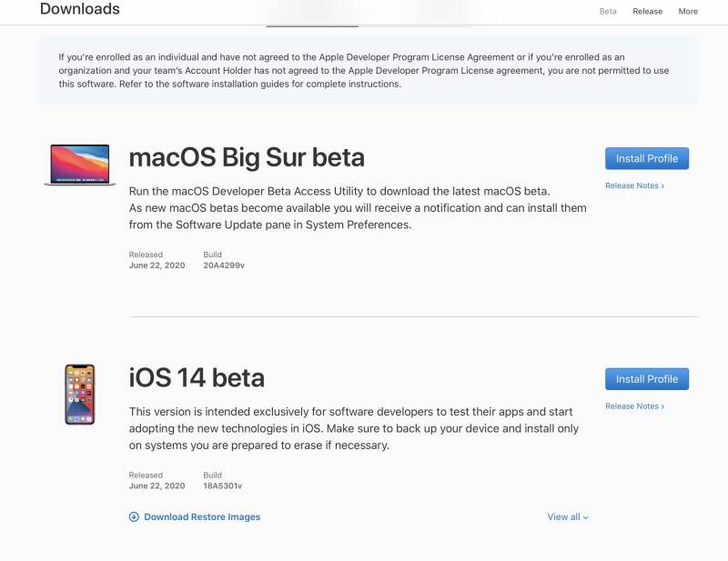
Task: Click the iOS build number 18A5301v
Action: pos(222,486)
